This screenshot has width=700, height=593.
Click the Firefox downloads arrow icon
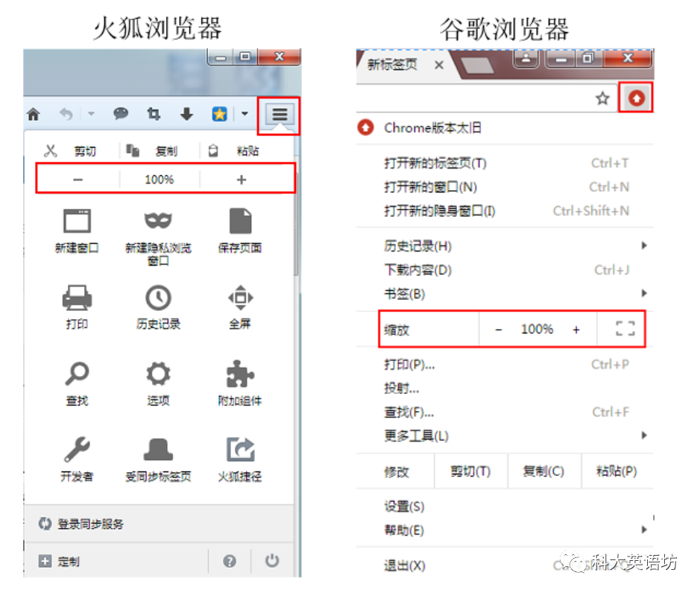186,114
